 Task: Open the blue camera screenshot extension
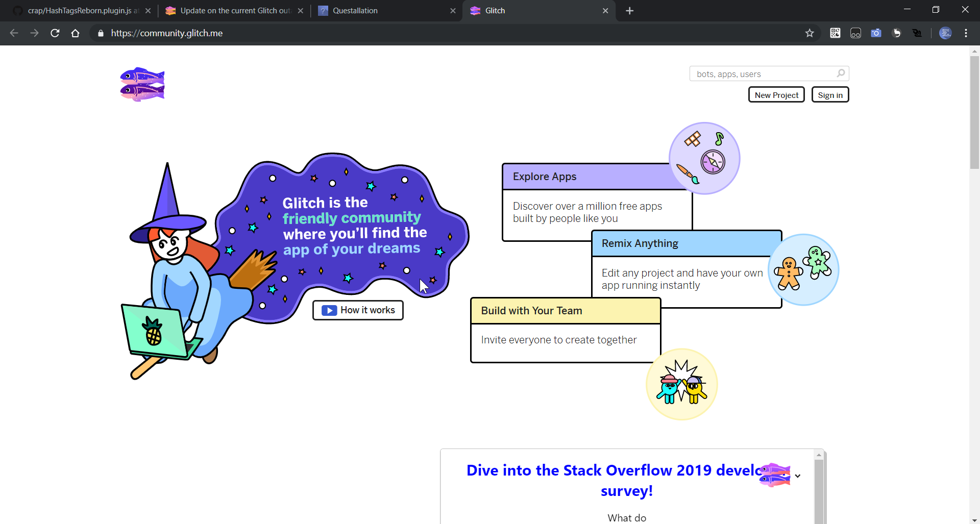coord(876,33)
